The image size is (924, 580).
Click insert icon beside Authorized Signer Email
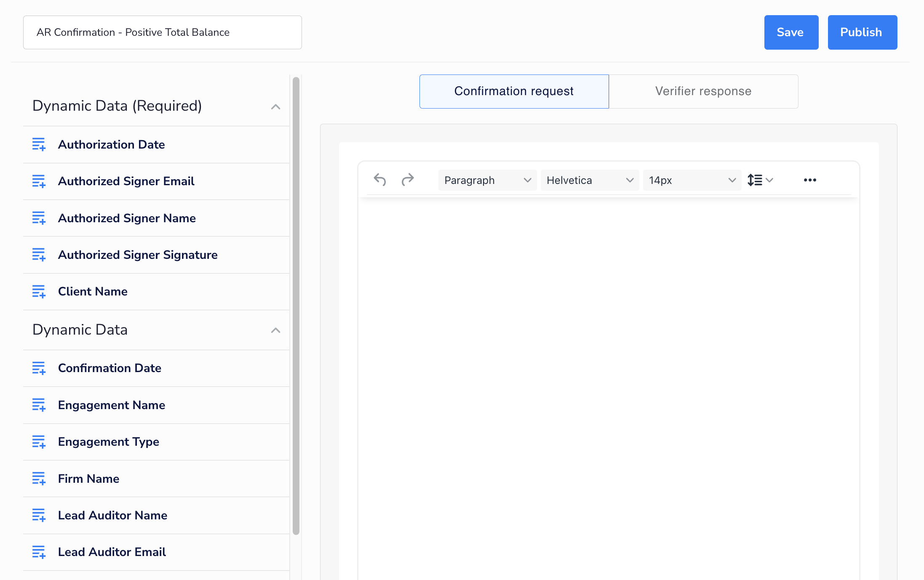(39, 181)
